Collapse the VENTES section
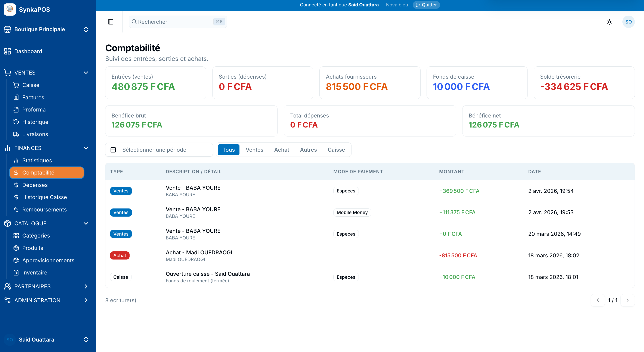 point(86,73)
